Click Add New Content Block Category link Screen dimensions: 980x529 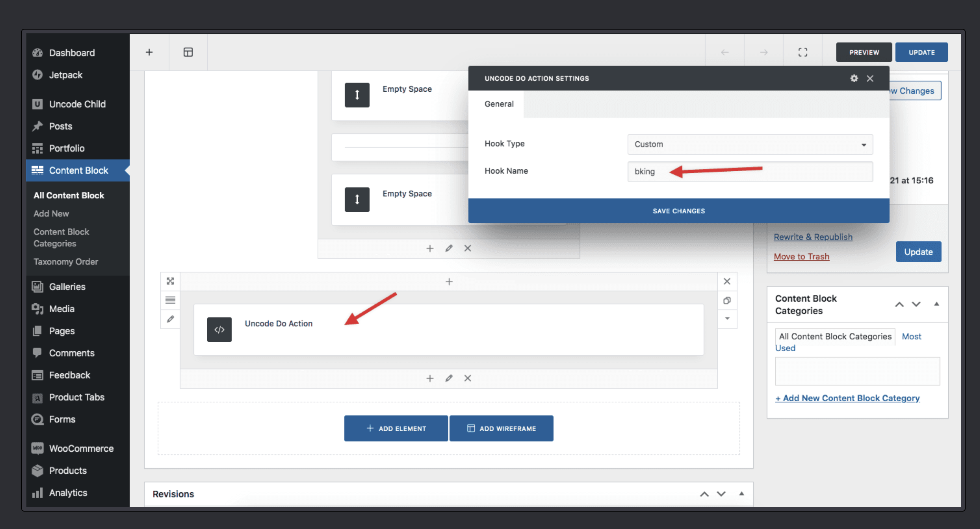tap(847, 398)
